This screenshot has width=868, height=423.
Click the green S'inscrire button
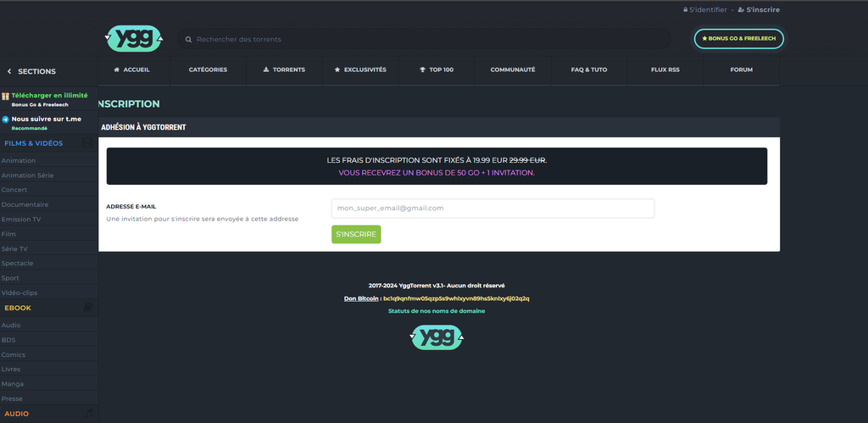356,234
